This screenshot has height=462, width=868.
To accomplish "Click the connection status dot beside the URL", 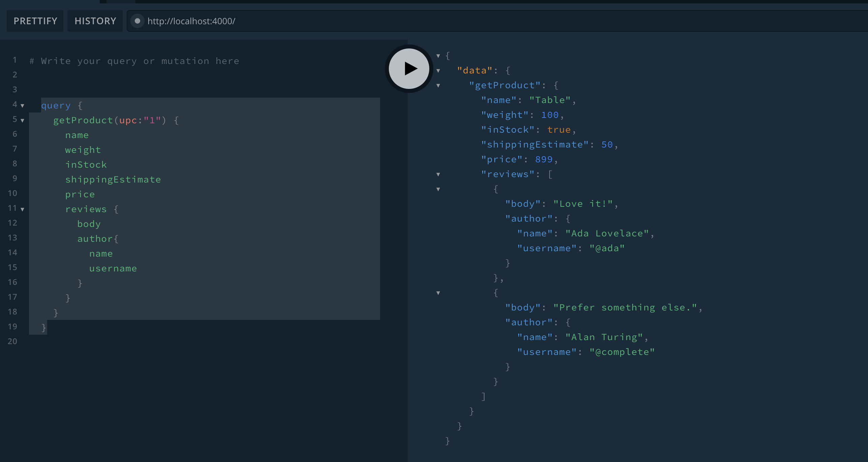I will click(137, 21).
